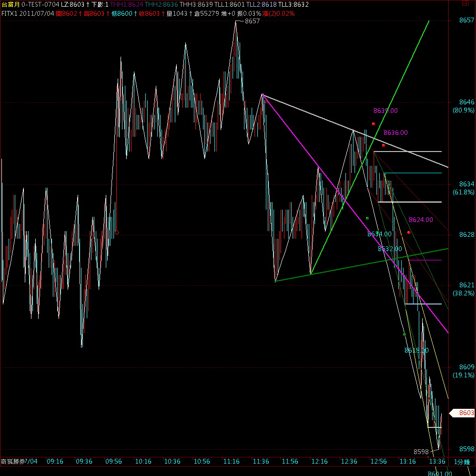This screenshot has width=476, height=476.
Task: Click the panel layout icon at top-right
Action: coord(466,4)
